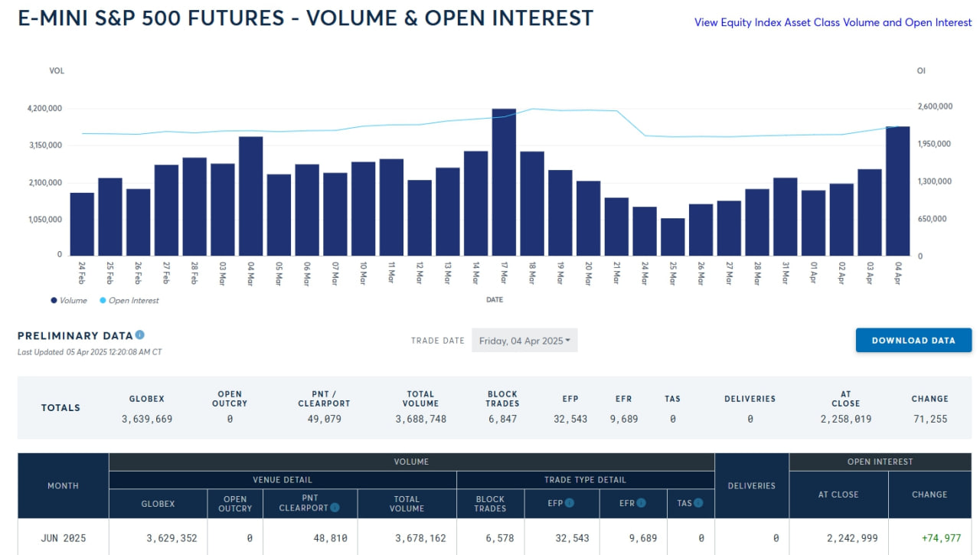Click the TOTAL VOLUME column header in table
The height and width of the screenshot is (555, 980).
pyautogui.click(x=407, y=504)
